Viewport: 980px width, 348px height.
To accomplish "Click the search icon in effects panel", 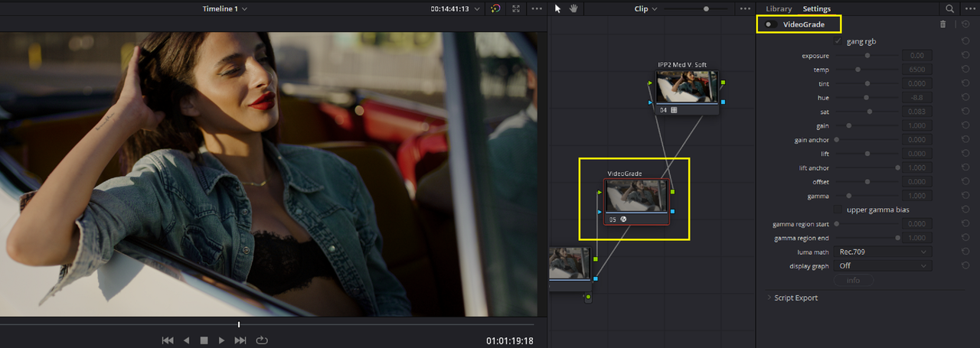I will [x=950, y=8].
